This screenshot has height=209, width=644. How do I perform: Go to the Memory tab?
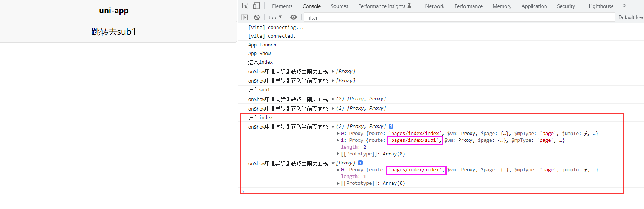502,6
